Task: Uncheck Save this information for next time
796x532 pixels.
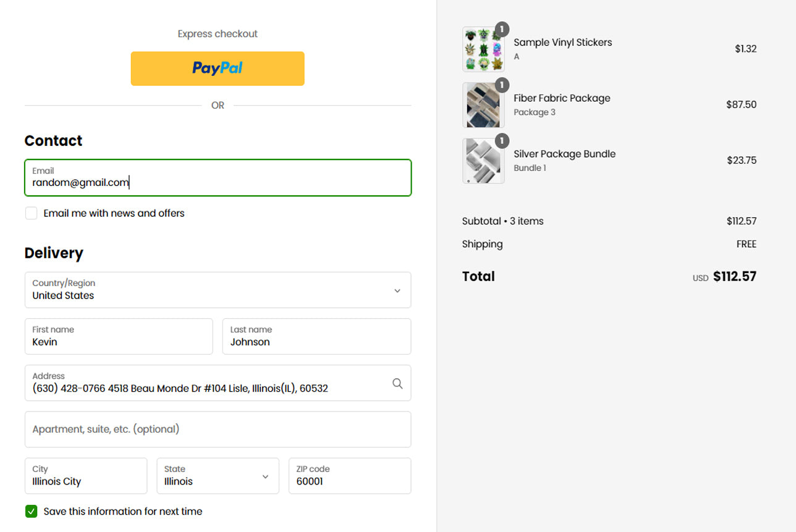Action: click(32, 512)
